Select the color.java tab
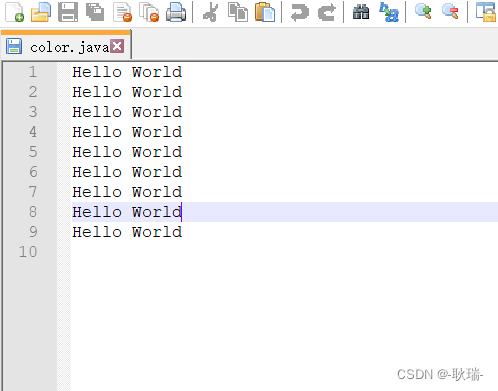The height and width of the screenshot is (391, 498). 66,46
